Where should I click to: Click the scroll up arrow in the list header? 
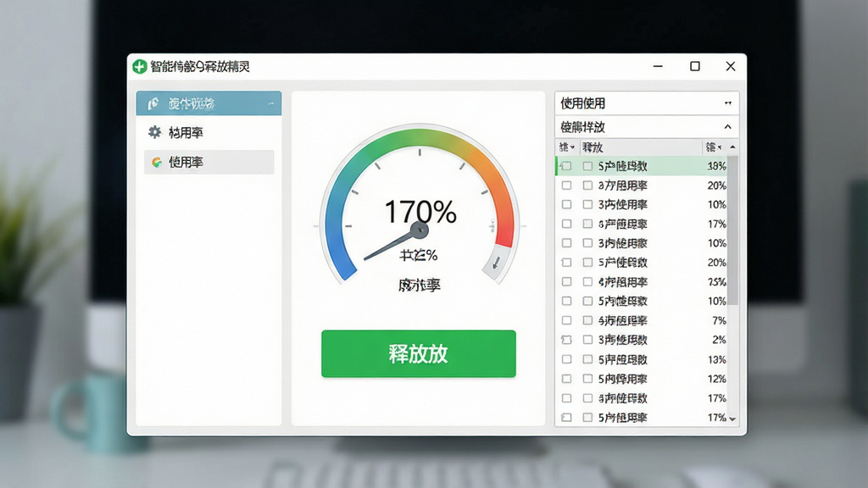[732, 147]
